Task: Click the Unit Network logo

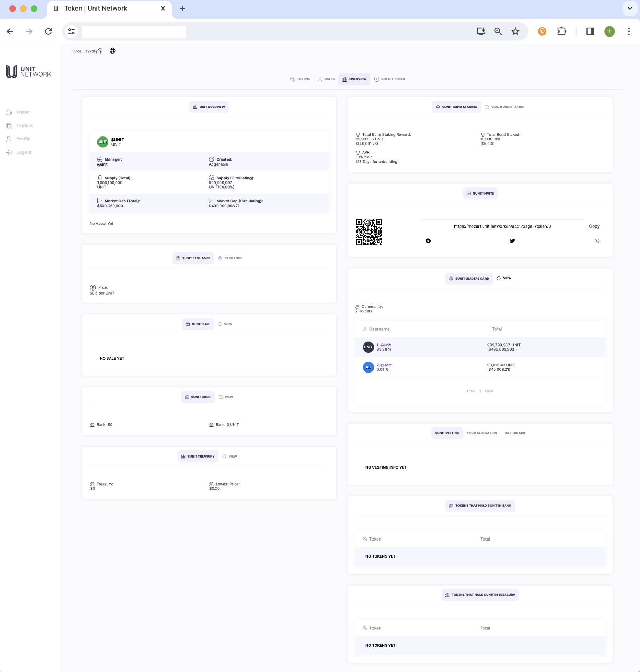Action: [29, 72]
